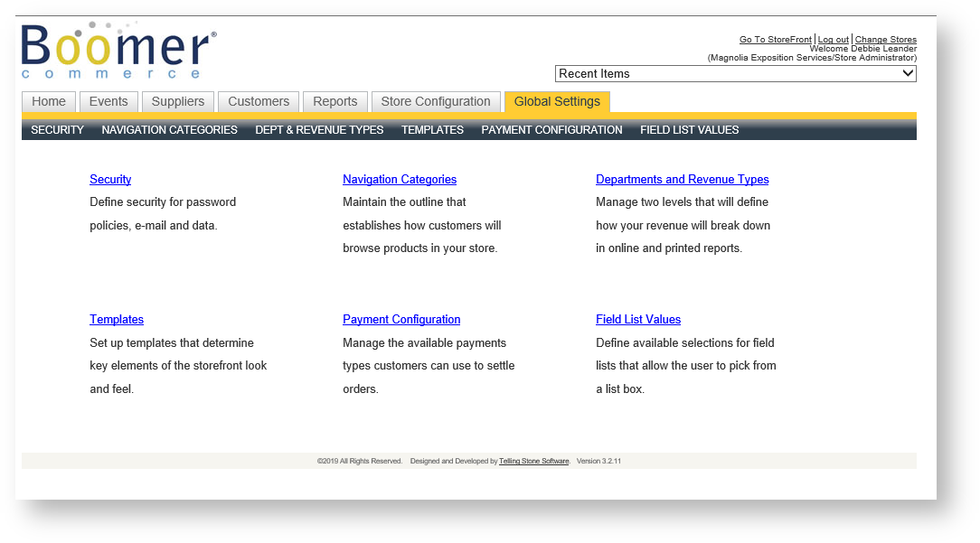
Task: Switch to the Home tab
Action: [48, 101]
